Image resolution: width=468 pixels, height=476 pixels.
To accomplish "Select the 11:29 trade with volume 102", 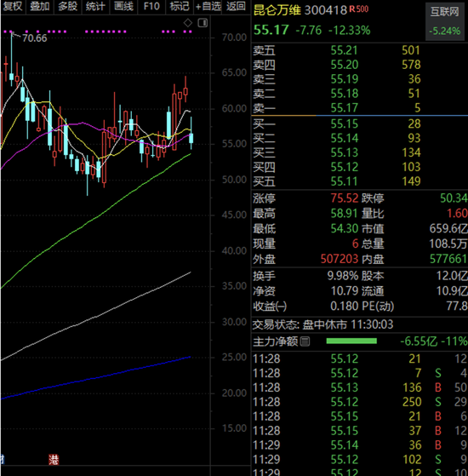I will click(x=360, y=459).
